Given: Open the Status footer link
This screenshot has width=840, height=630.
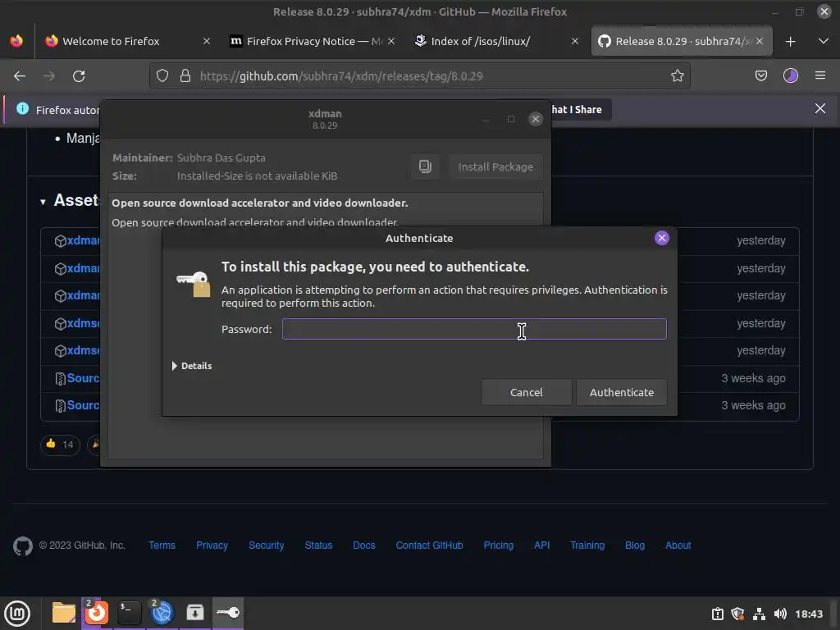Looking at the screenshot, I should (x=318, y=546).
